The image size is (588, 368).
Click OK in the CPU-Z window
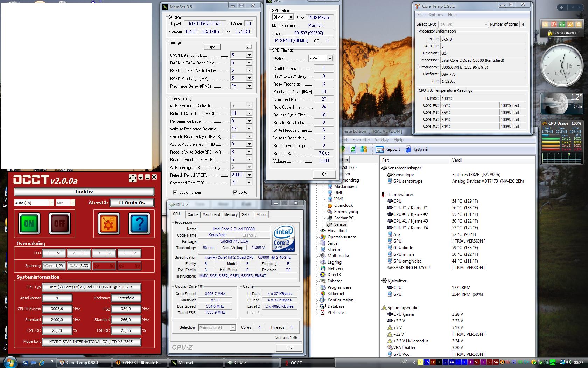point(289,348)
